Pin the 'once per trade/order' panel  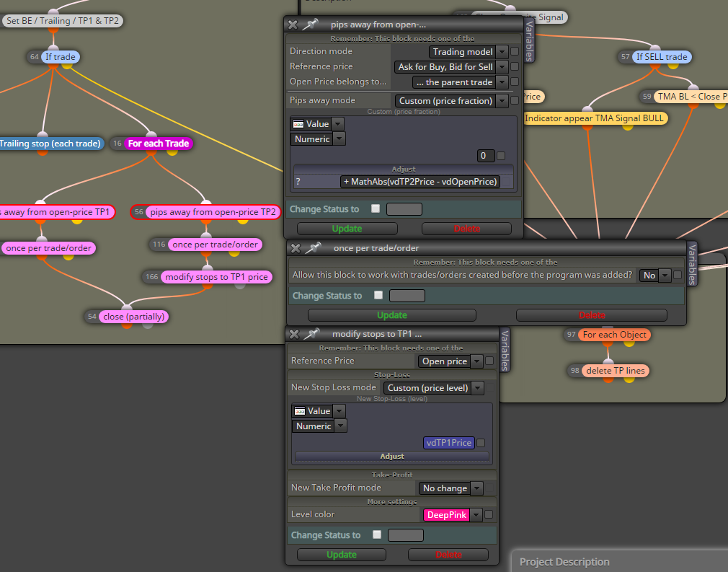pyautogui.click(x=313, y=247)
